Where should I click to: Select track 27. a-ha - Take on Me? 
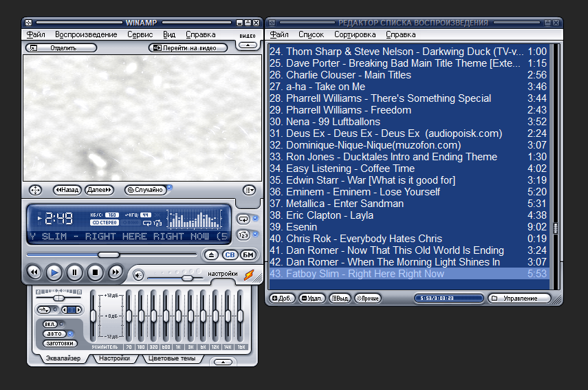coord(408,87)
